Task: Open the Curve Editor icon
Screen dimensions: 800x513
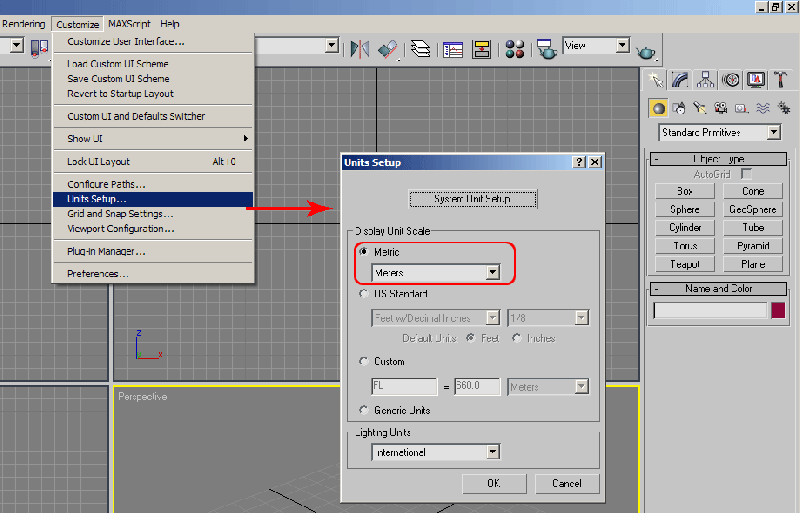Action: point(453,50)
